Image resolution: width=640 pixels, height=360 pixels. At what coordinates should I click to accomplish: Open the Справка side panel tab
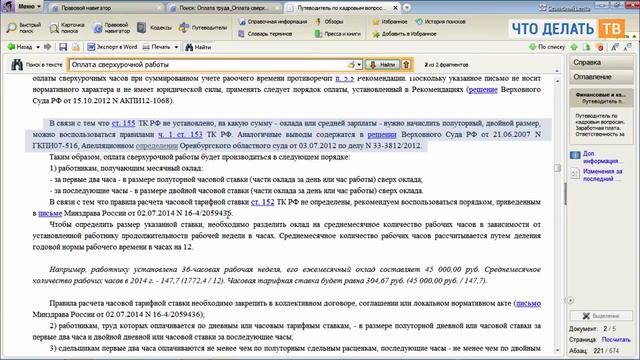click(x=601, y=62)
